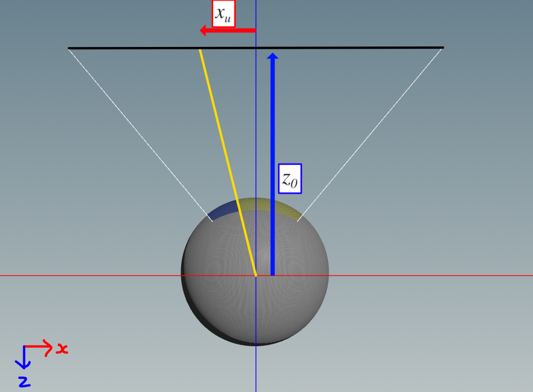Click the black horizontal detector line
The height and width of the screenshot is (392, 533).
[x=256, y=48]
